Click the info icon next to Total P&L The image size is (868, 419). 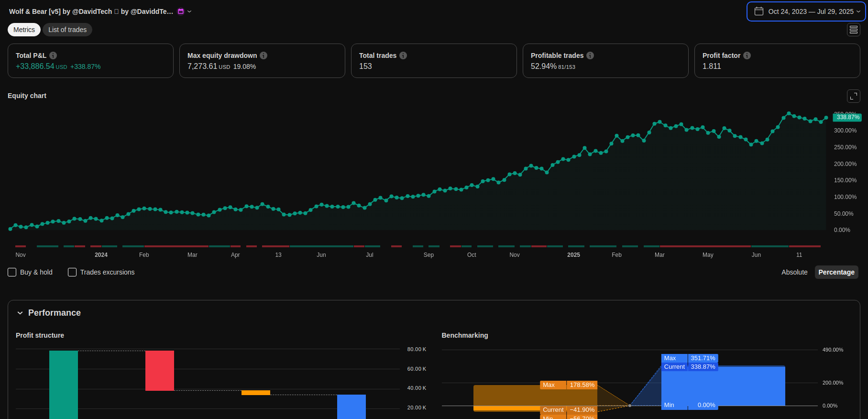click(53, 55)
